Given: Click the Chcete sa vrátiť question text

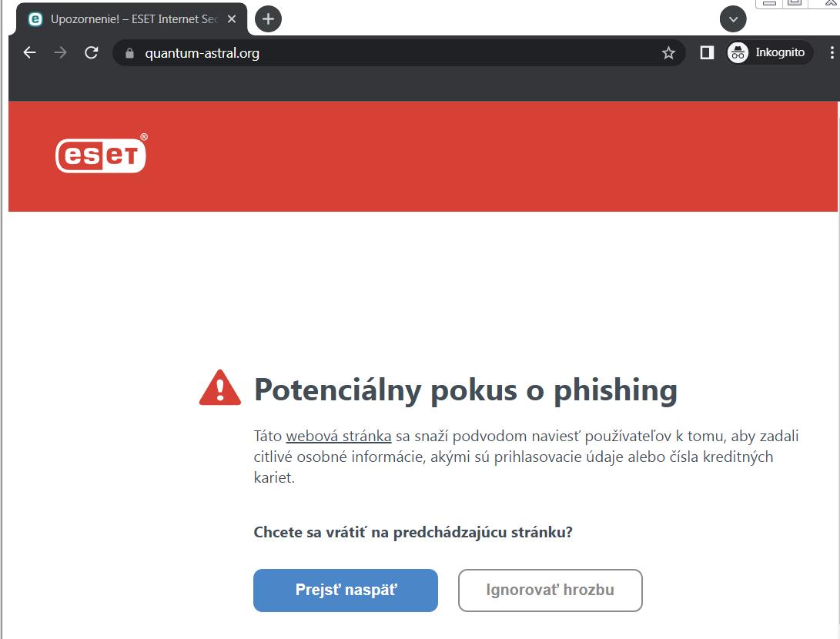Looking at the screenshot, I should 413,532.
